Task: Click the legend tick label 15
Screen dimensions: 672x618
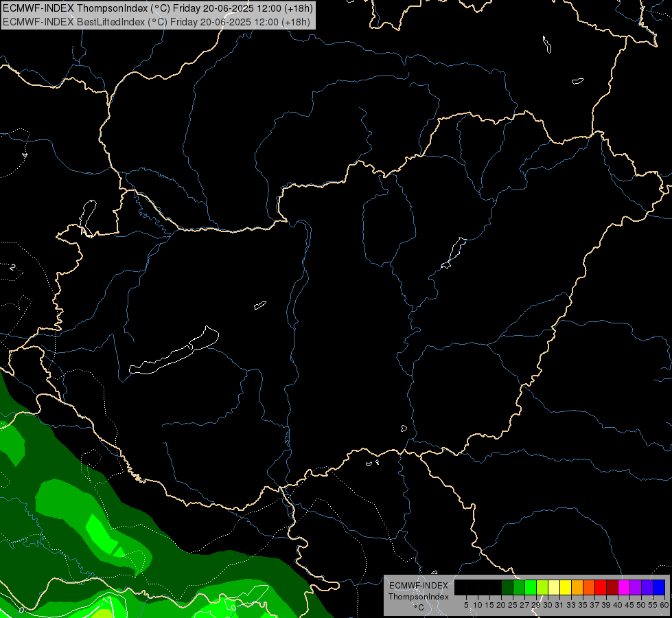Action: tap(489, 605)
